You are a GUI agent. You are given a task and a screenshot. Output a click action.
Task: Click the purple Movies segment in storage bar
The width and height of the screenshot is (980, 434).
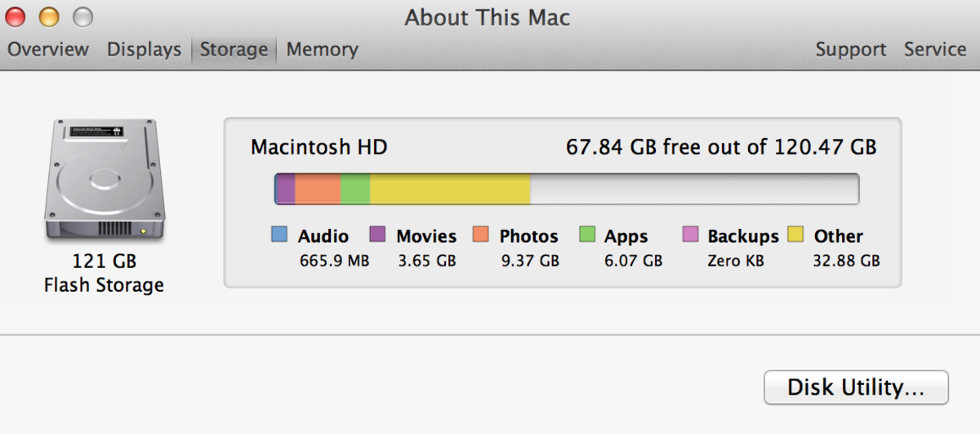[286, 189]
